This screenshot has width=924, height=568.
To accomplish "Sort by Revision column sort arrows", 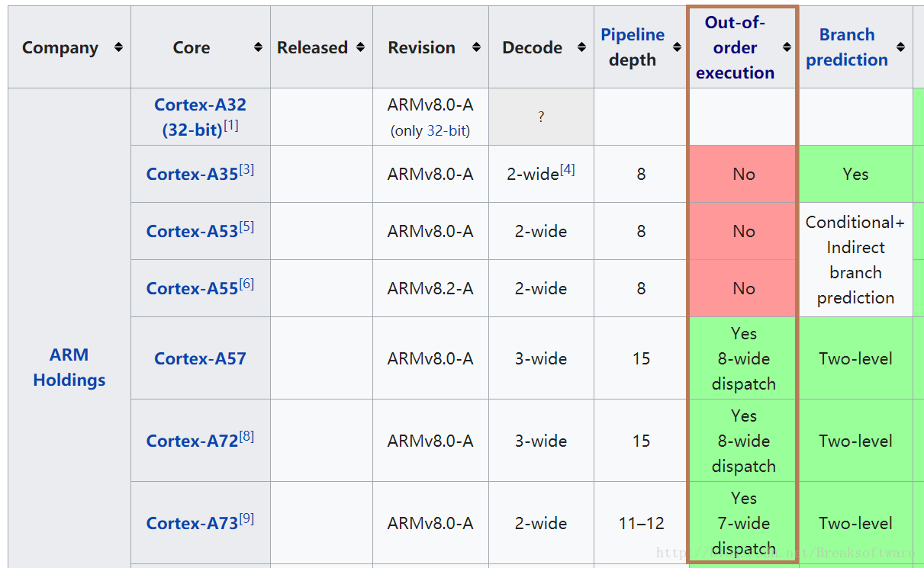I will point(477,47).
